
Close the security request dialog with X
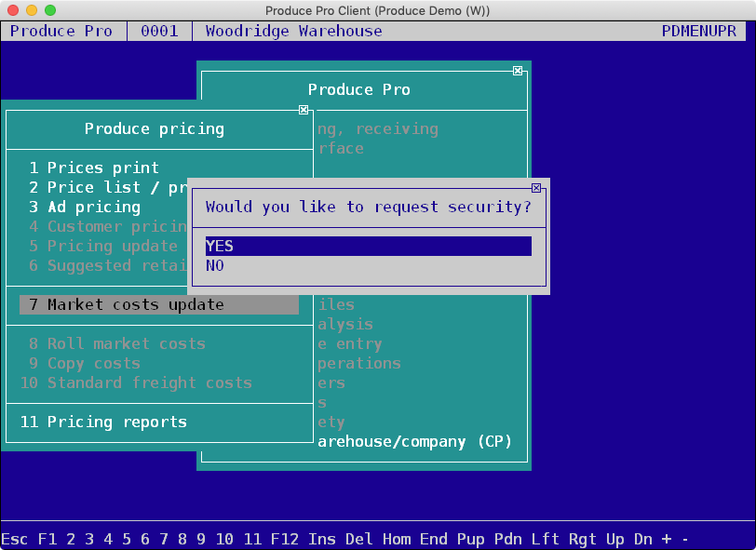click(x=536, y=187)
